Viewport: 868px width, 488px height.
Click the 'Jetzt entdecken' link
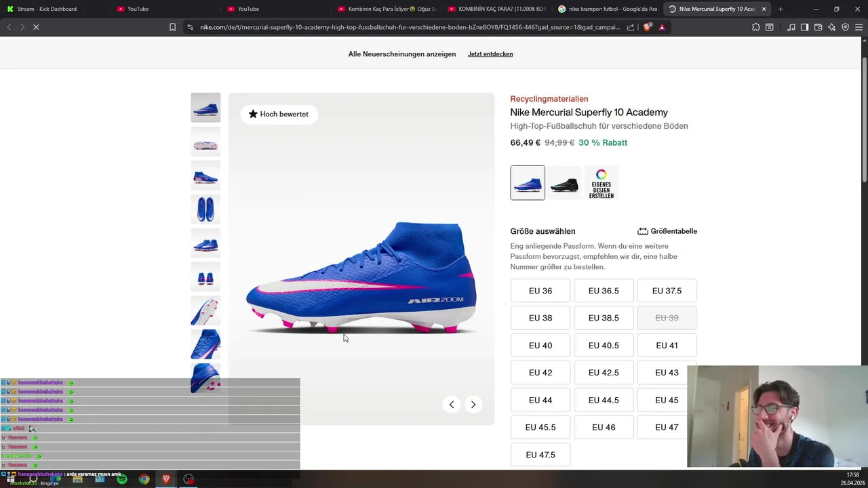[490, 54]
